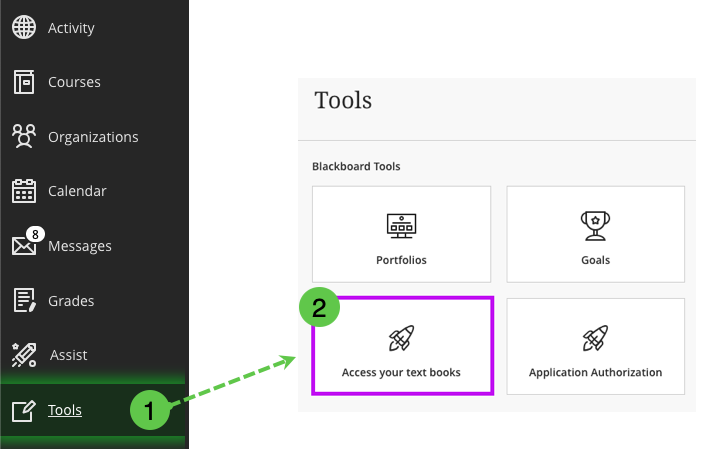
Task: Go to Courses in the sidebar
Action: pos(74,82)
